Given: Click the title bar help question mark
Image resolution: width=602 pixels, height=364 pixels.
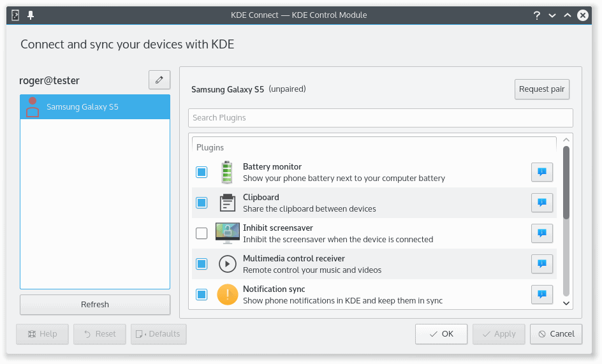Looking at the screenshot, I should click(537, 15).
